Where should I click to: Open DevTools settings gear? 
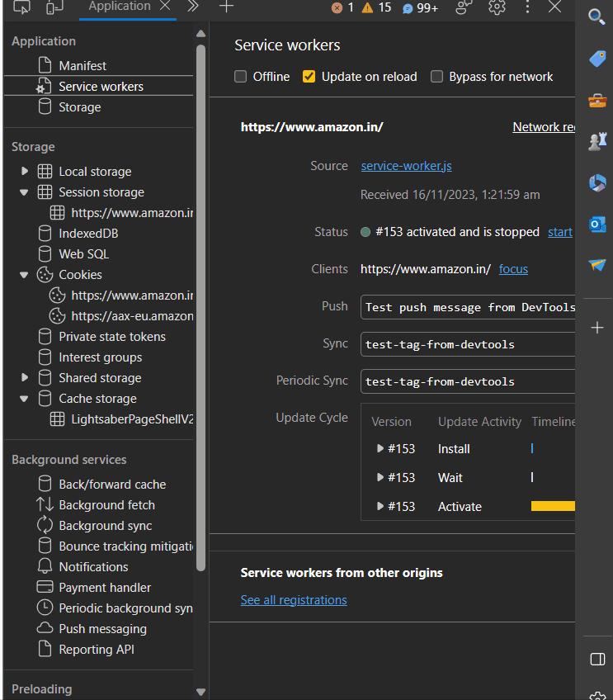pos(497,7)
